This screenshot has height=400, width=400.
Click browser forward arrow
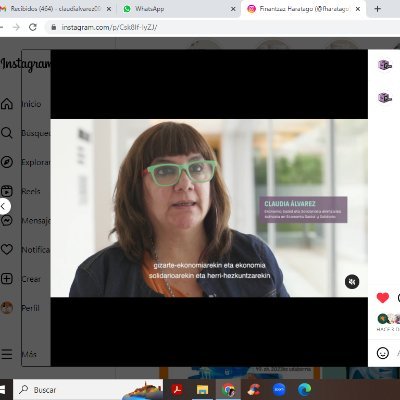point(16,27)
